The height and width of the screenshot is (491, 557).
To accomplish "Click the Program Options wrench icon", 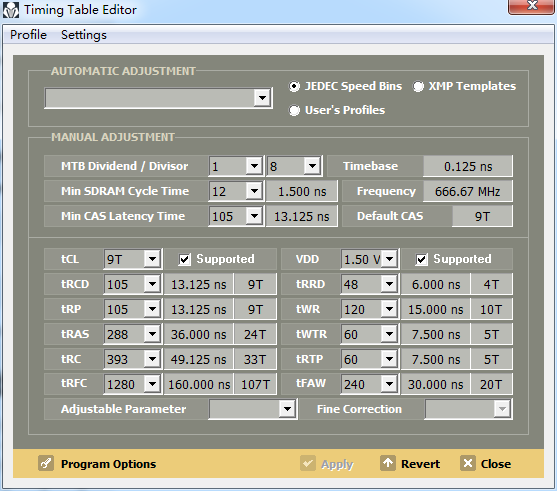I will [x=46, y=463].
